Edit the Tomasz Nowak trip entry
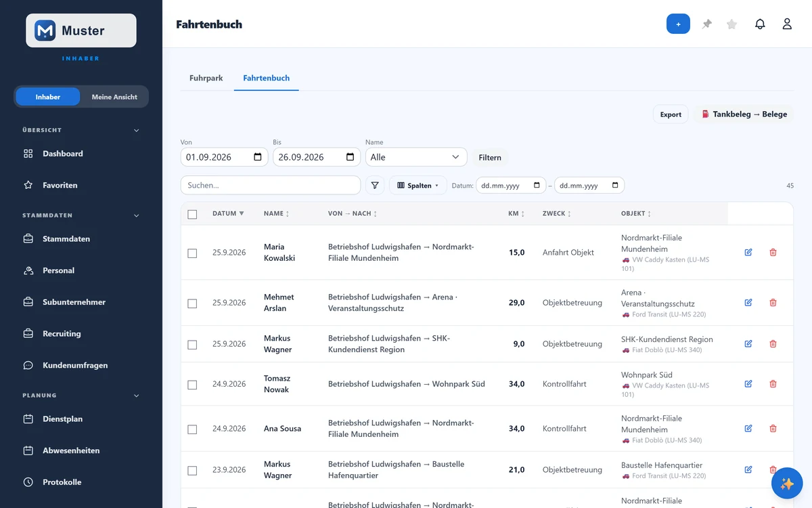812x508 pixels. point(748,384)
